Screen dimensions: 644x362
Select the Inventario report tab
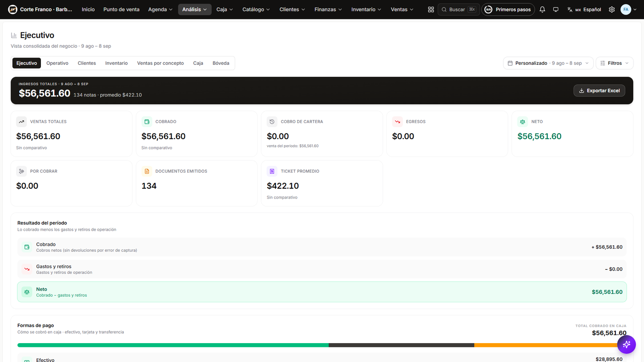point(116,63)
